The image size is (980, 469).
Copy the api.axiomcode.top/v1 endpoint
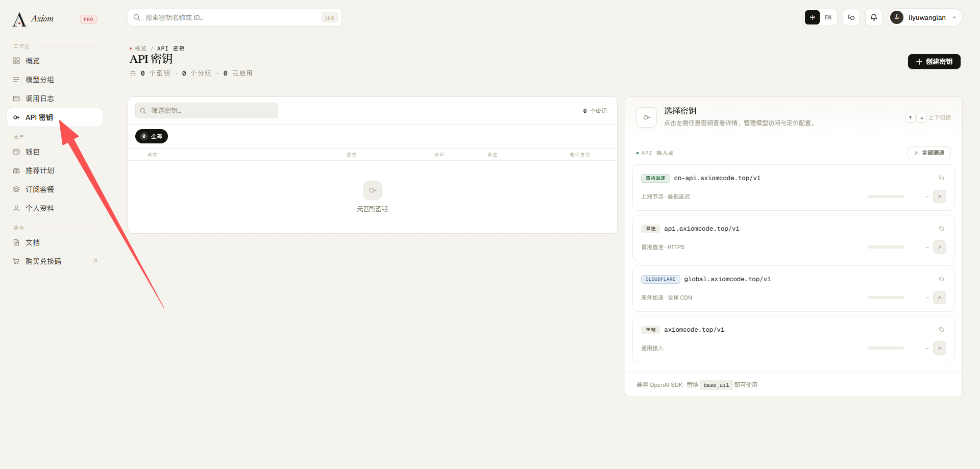(941, 229)
